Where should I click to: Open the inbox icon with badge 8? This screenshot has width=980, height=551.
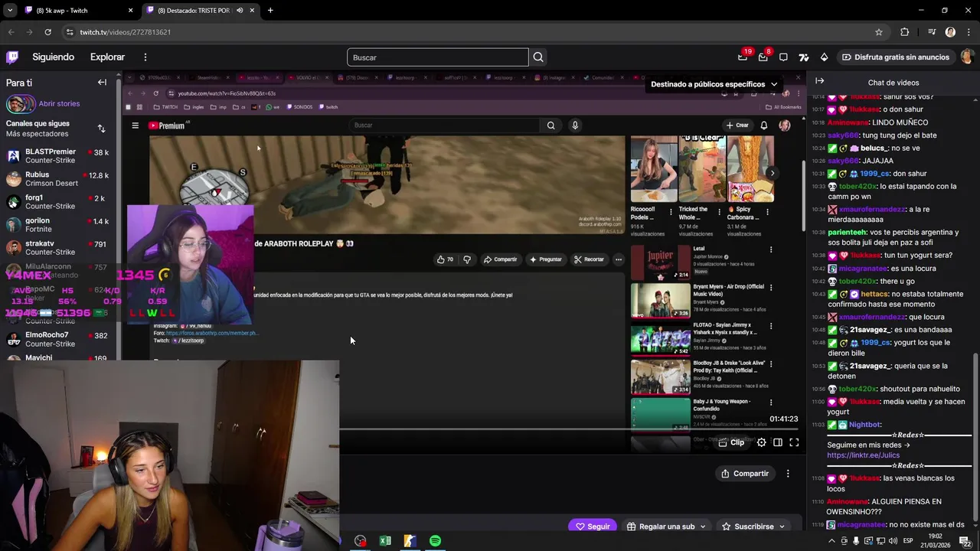click(x=763, y=57)
